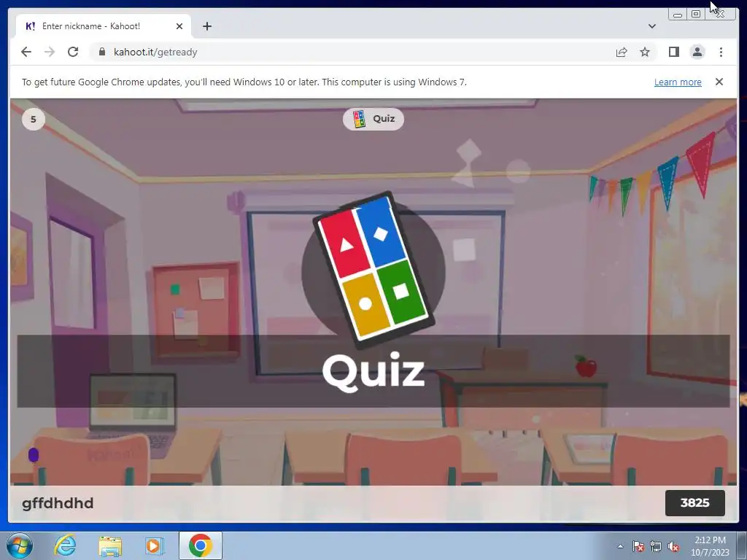
Task: Reload the Kahoot page
Action: [x=73, y=52]
